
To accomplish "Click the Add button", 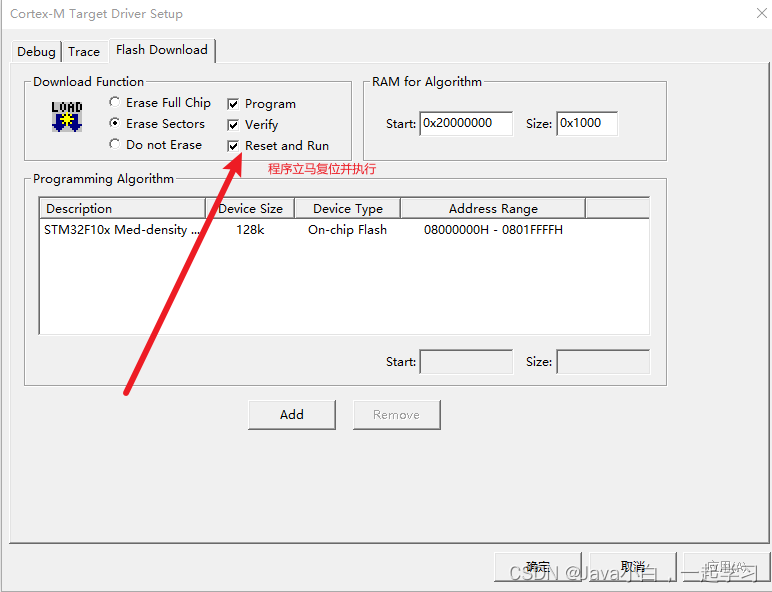I will pyautogui.click(x=292, y=415).
